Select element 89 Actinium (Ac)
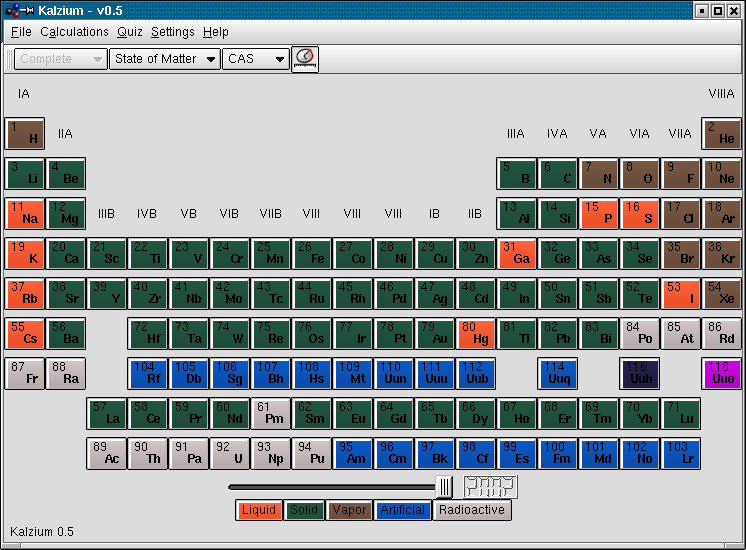 (x=107, y=453)
